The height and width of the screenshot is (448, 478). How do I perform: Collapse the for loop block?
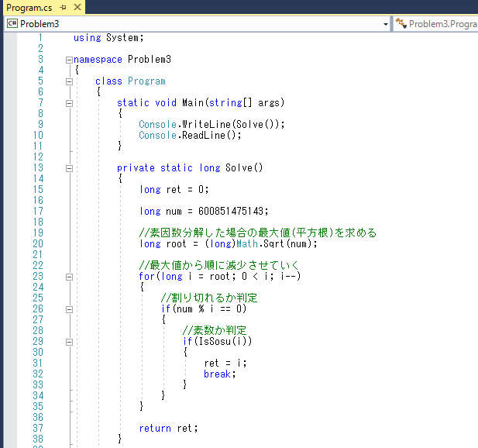69,277
